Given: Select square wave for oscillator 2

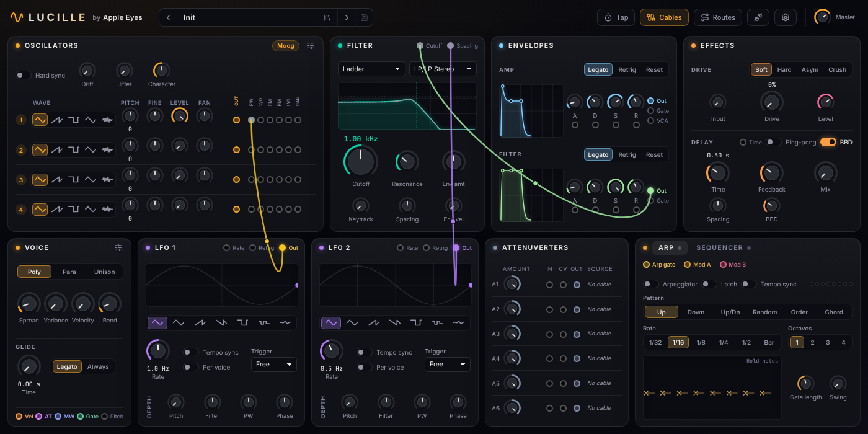Looking at the screenshot, I should [x=74, y=149].
